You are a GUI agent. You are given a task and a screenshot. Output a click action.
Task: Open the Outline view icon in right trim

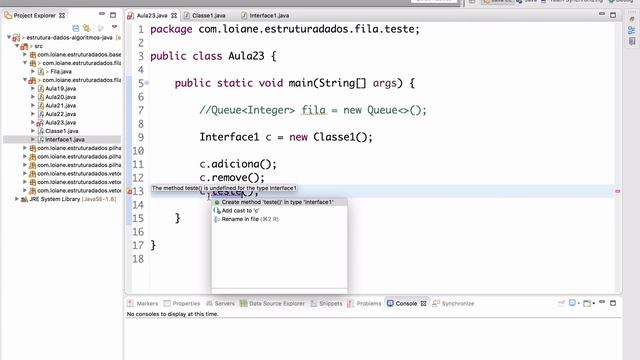point(632,30)
